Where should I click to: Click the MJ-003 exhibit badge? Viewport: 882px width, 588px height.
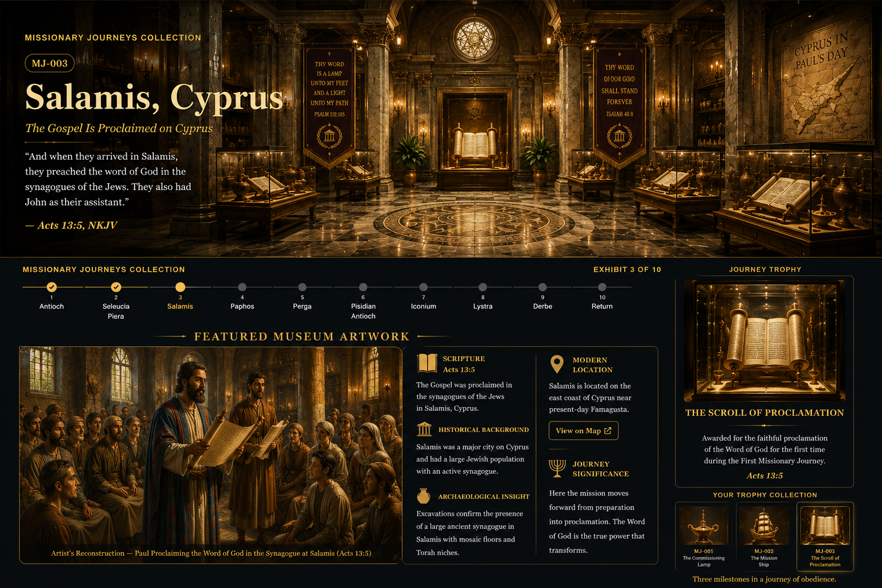click(49, 63)
